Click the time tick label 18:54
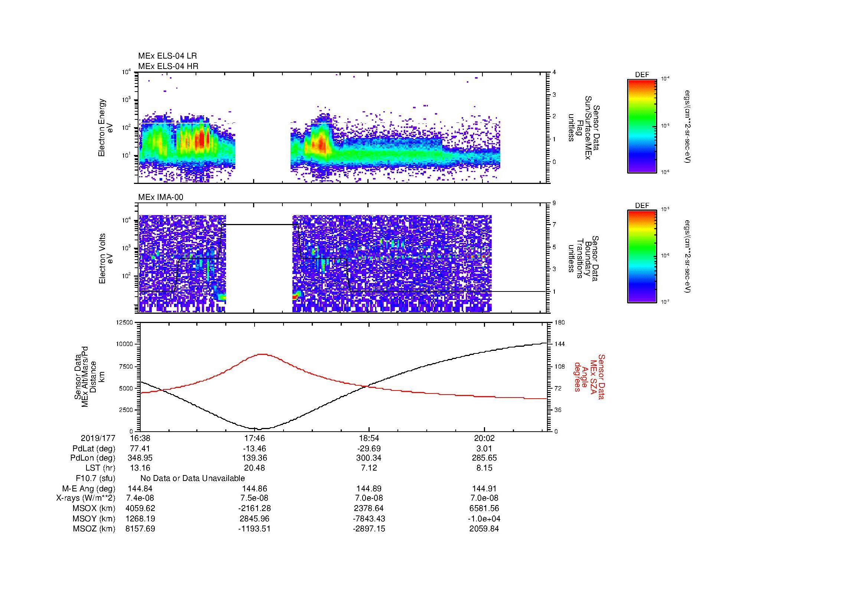Viewport: 868px width, 613px height. [x=369, y=438]
